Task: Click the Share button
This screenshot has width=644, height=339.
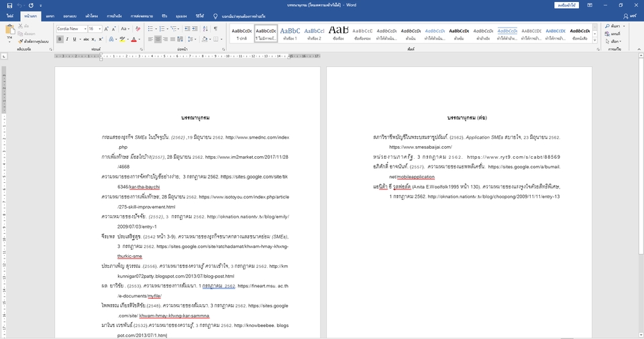Action: [630, 17]
